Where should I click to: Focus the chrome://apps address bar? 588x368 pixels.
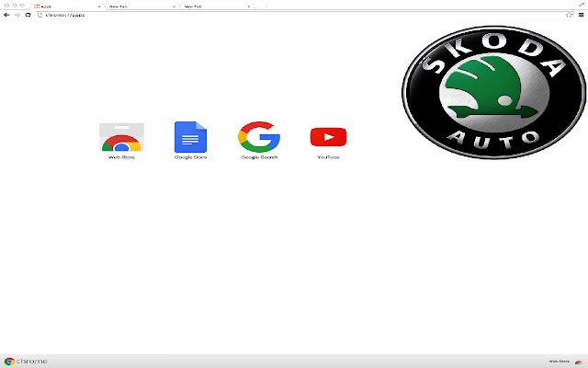click(304, 15)
